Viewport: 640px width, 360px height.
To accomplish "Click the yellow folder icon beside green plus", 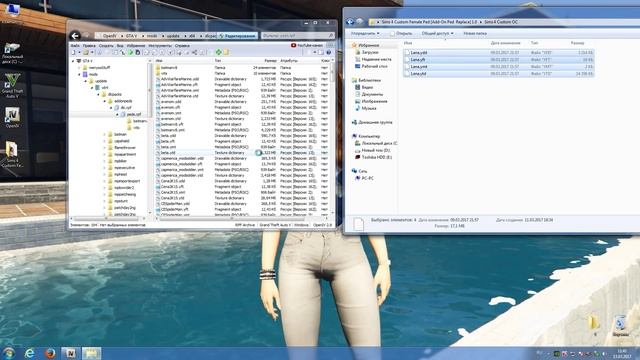I will click(x=226, y=52).
